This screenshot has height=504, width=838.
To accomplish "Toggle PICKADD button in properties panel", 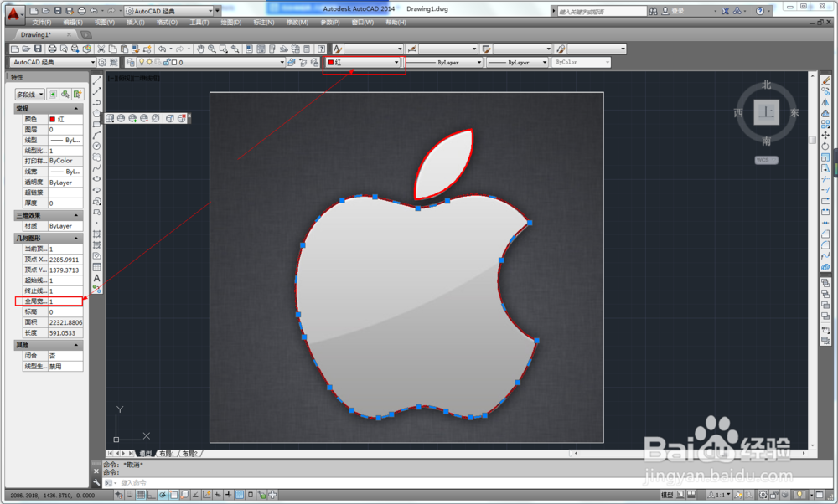I will (x=53, y=95).
